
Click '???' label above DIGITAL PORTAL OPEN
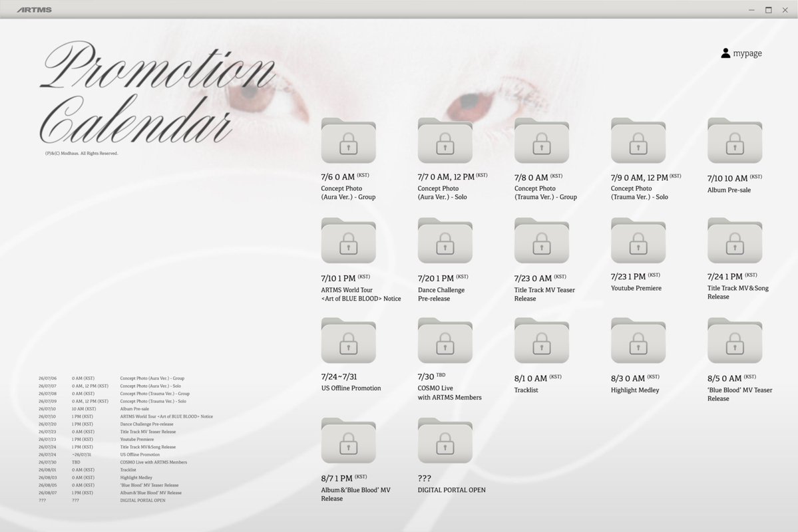(x=425, y=479)
